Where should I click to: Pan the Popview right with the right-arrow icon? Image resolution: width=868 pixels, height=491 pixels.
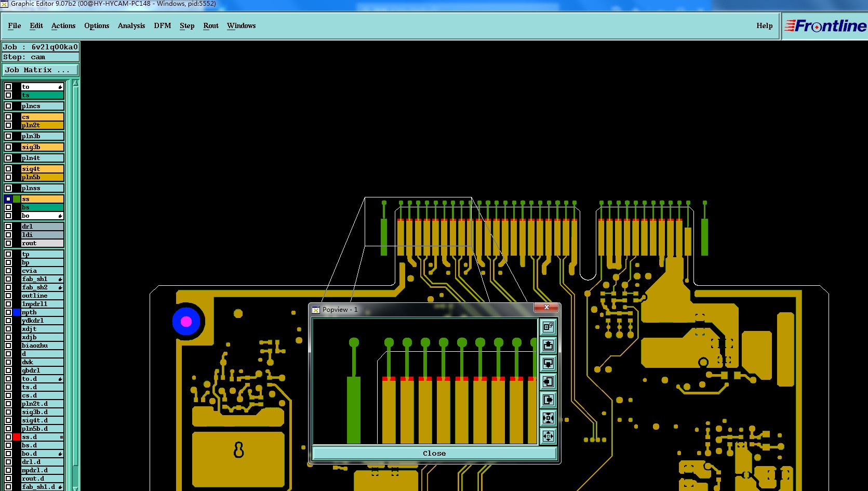(548, 400)
